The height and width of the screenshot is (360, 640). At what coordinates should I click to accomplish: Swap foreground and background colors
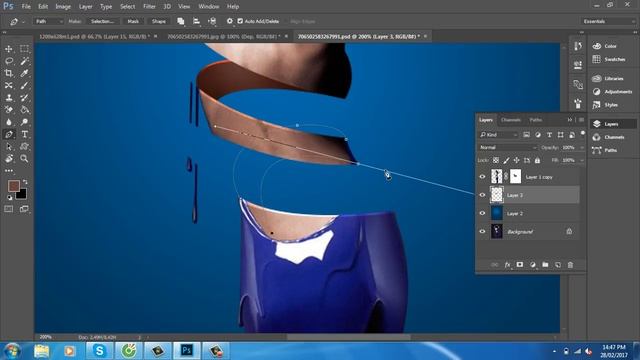25,182
